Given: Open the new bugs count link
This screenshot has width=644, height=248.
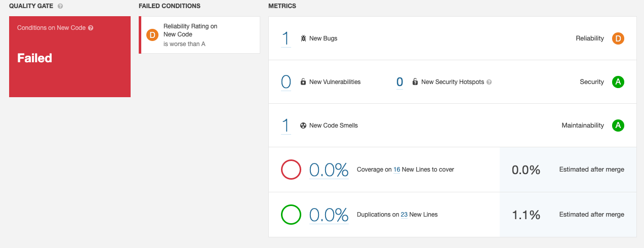Looking at the screenshot, I should coord(286,38).
